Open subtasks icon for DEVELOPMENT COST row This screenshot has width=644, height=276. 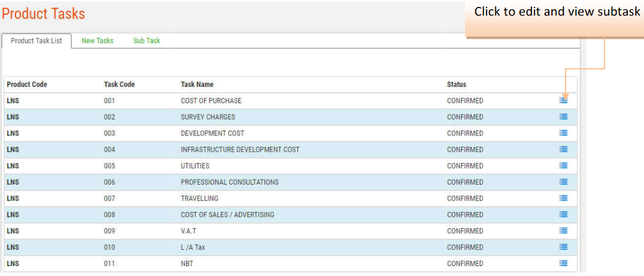coord(563,133)
